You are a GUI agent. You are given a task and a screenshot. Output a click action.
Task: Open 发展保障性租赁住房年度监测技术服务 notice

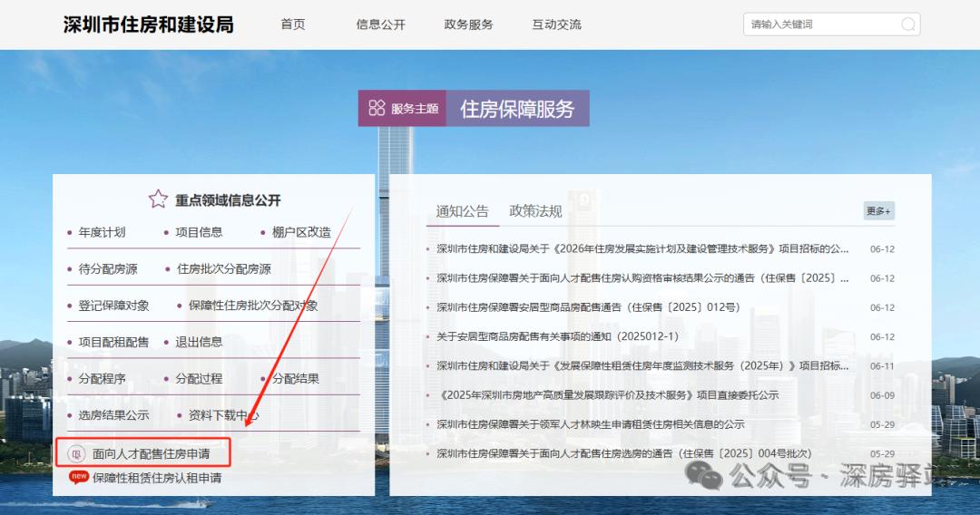coord(642,365)
